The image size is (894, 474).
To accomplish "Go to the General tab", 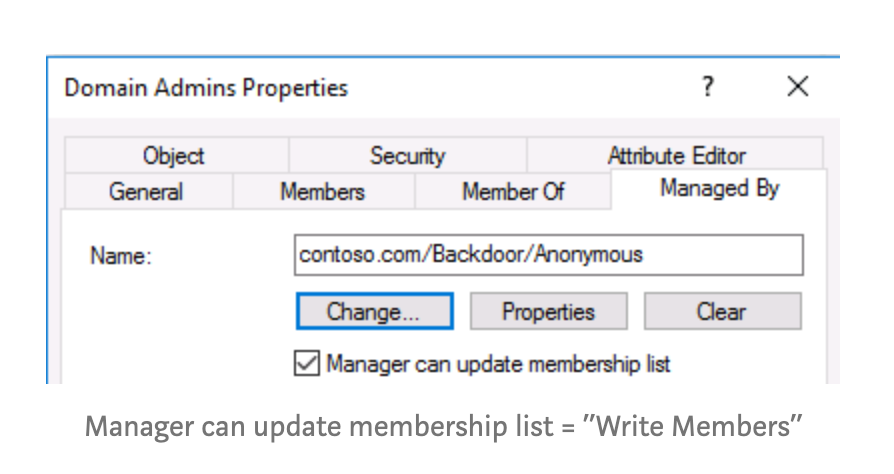I will point(146,191).
